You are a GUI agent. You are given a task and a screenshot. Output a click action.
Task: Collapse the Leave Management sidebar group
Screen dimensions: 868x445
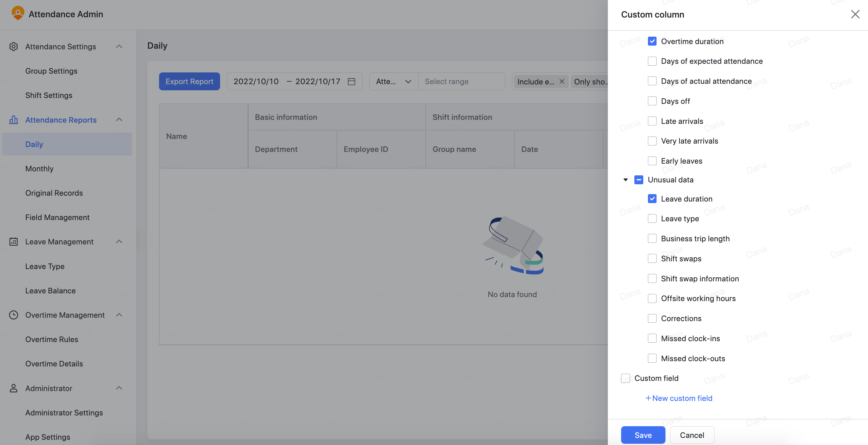119,242
